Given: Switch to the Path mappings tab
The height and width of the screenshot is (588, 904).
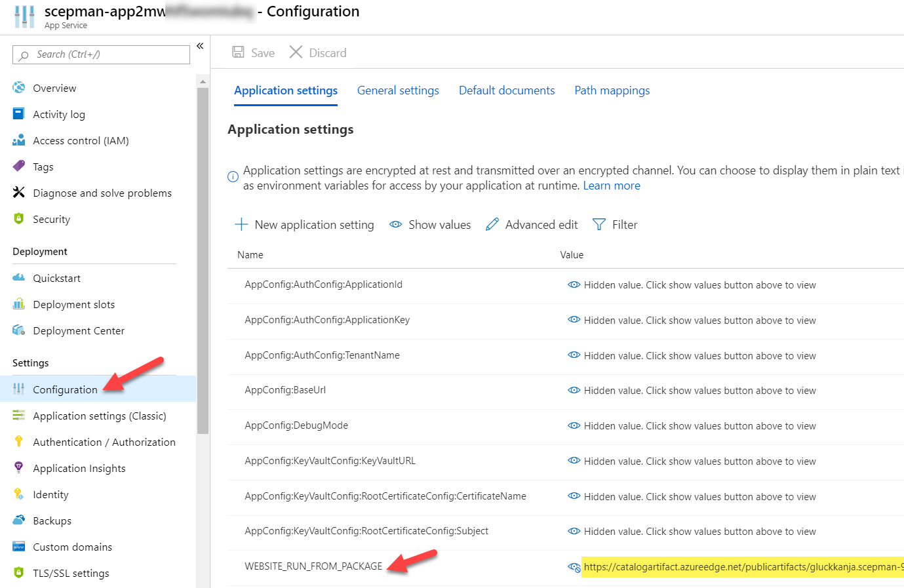Looking at the screenshot, I should (612, 90).
